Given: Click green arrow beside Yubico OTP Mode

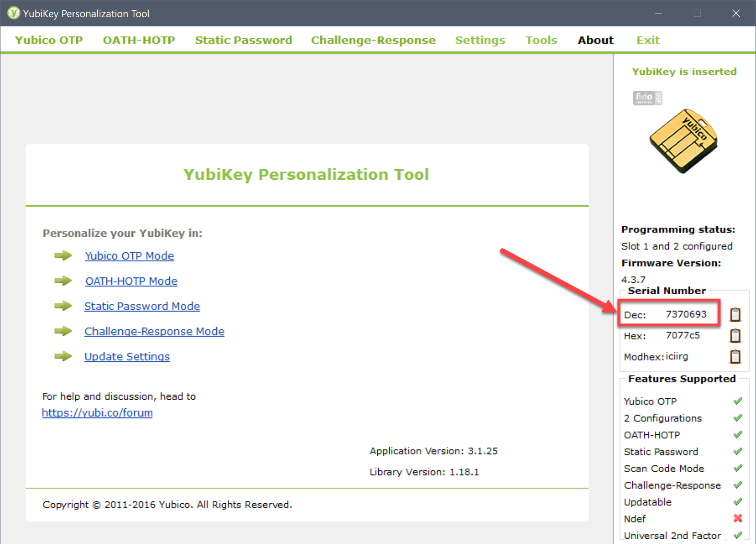Looking at the screenshot, I should pos(63,256).
